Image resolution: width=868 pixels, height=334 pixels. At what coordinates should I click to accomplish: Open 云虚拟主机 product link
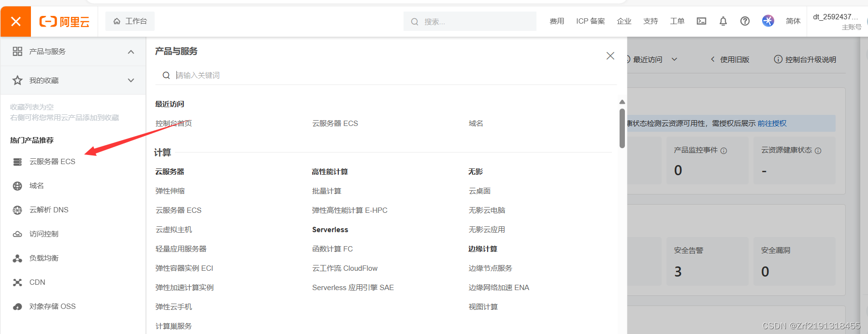coord(174,230)
